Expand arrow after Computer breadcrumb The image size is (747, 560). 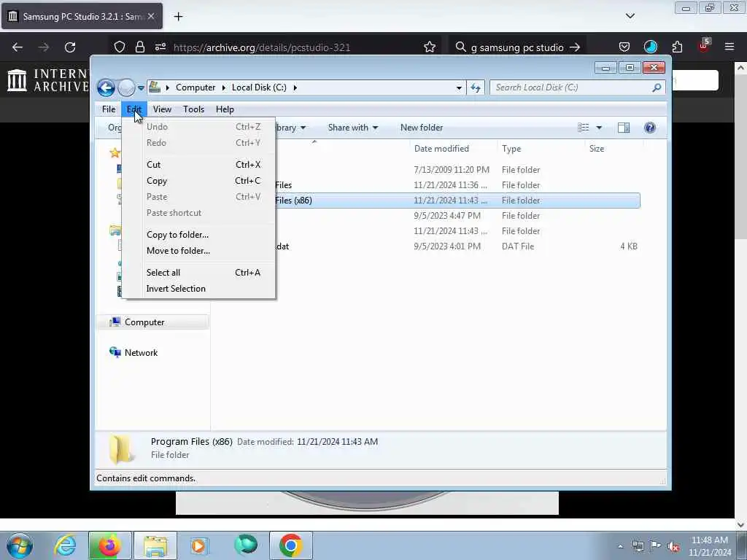(x=224, y=87)
